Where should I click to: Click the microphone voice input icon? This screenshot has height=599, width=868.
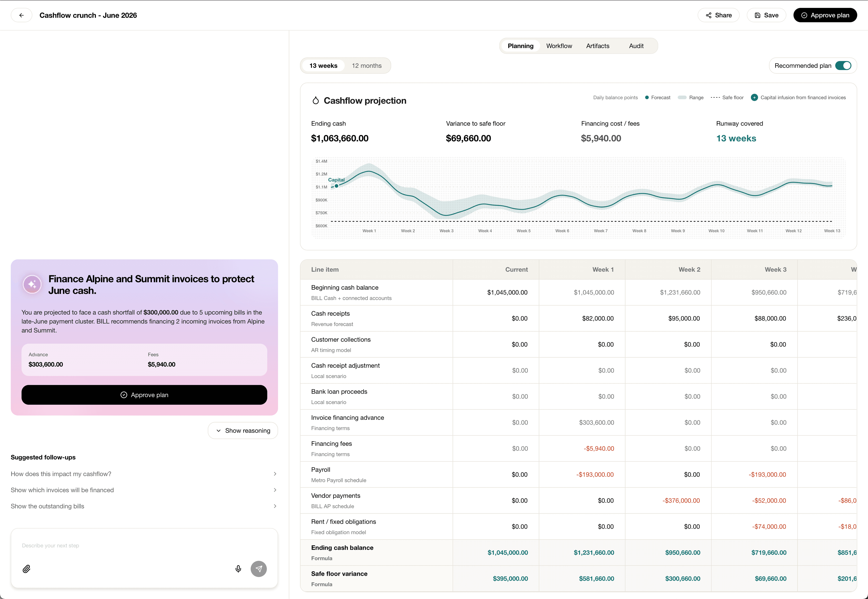238,569
